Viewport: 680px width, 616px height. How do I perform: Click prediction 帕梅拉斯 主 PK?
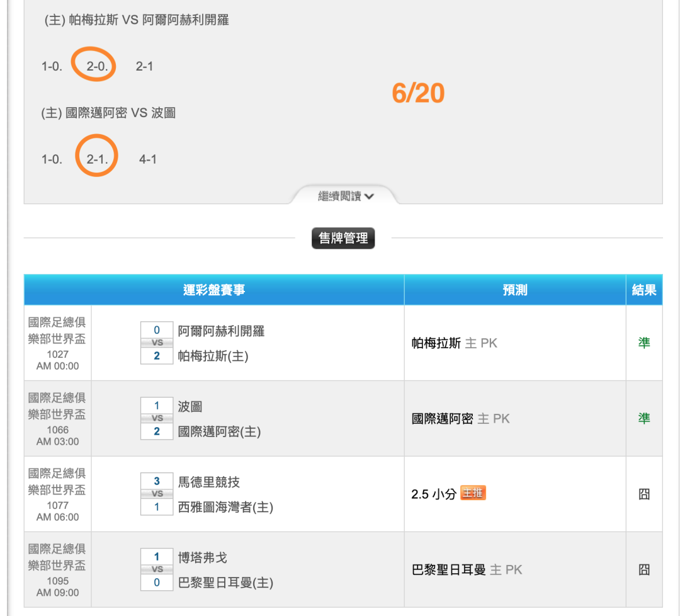coord(454,343)
